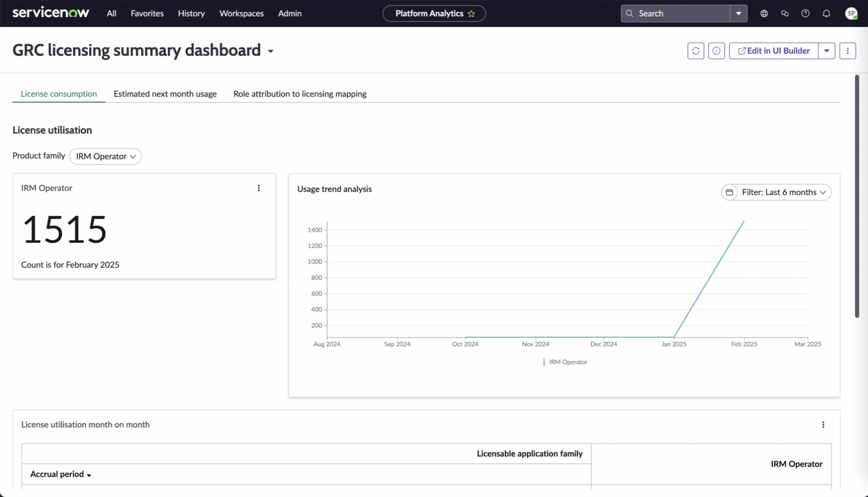Image resolution: width=868 pixels, height=497 pixels.
Task: Click the Platform Analytics pill
Action: click(x=434, y=13)
